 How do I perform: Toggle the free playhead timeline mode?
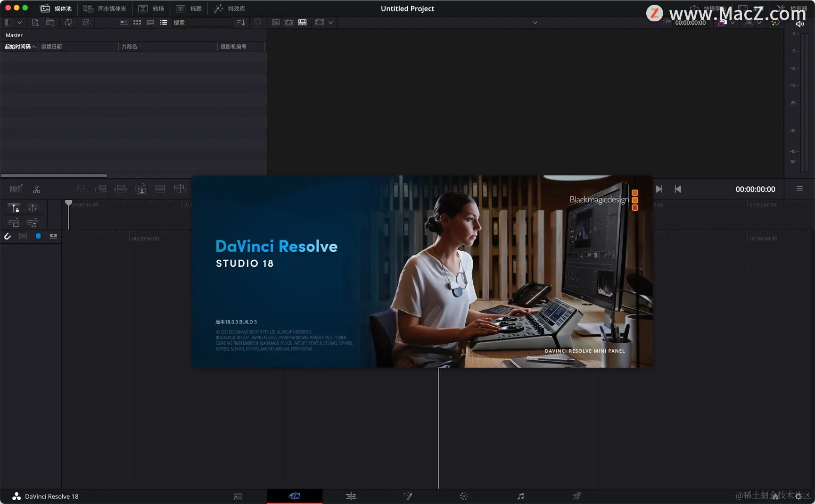pos(33,208)
